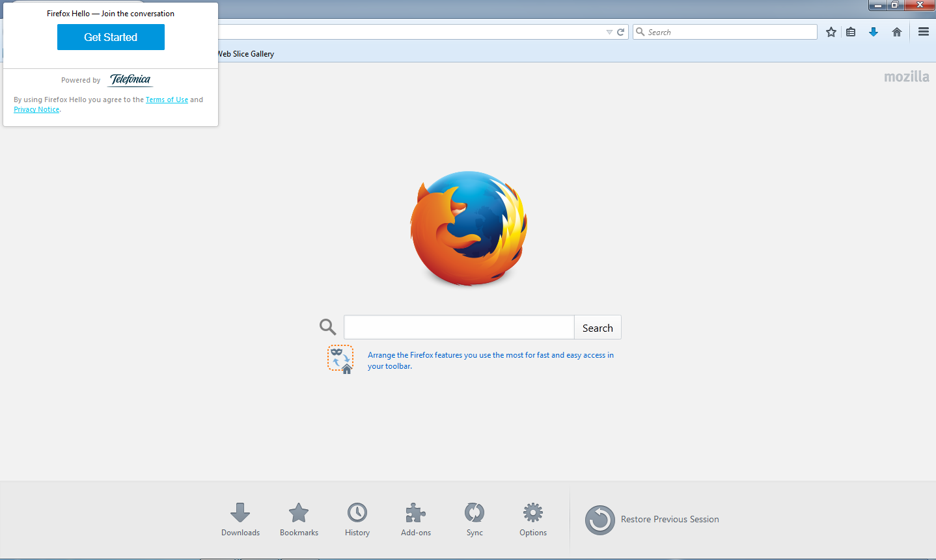Click the Get Started button in Firefox Hello
Screen dimensions: 936x560
point(111,37)
